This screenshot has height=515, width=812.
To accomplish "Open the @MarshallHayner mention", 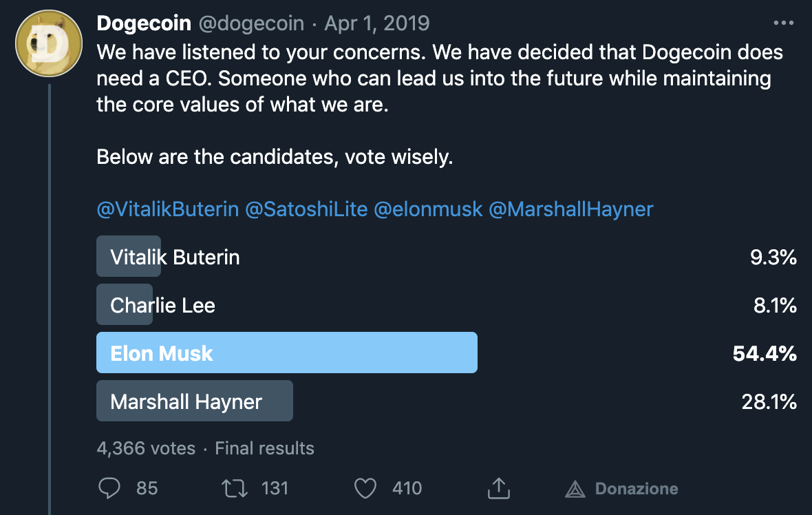I will pyautogui.click(x=570, y=209).
